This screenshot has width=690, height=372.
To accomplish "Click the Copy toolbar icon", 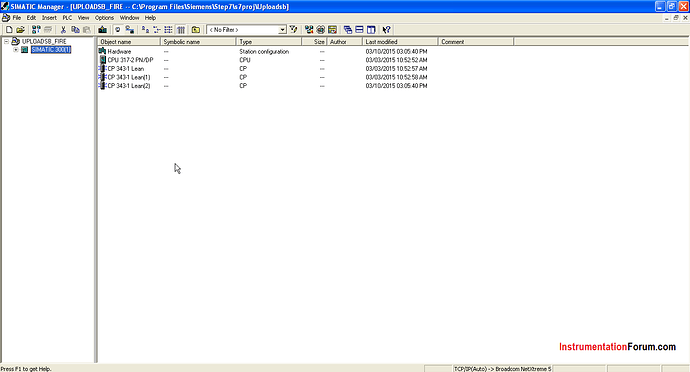I will [75, 29].
